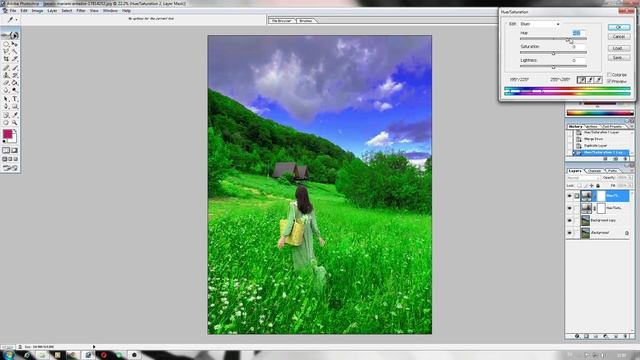Click the lock position icon in Layers panel
640x360 pixels.
point(591,186)
